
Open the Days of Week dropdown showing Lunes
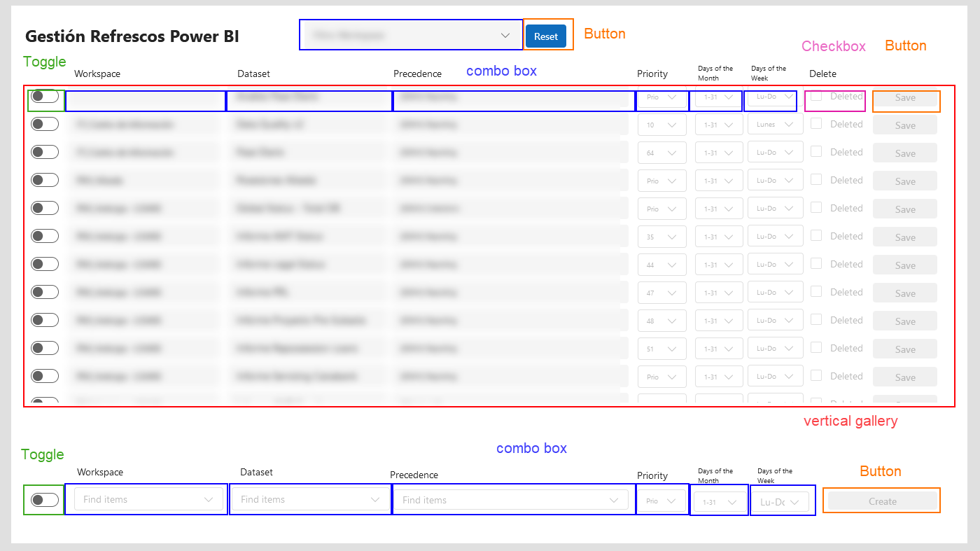[775, 125]
